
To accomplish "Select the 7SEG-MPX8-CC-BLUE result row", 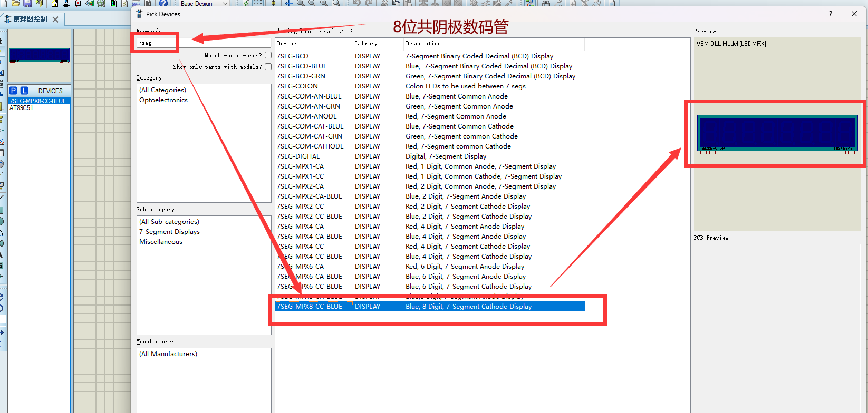I will pyautogui.click(x=430, y=307).
